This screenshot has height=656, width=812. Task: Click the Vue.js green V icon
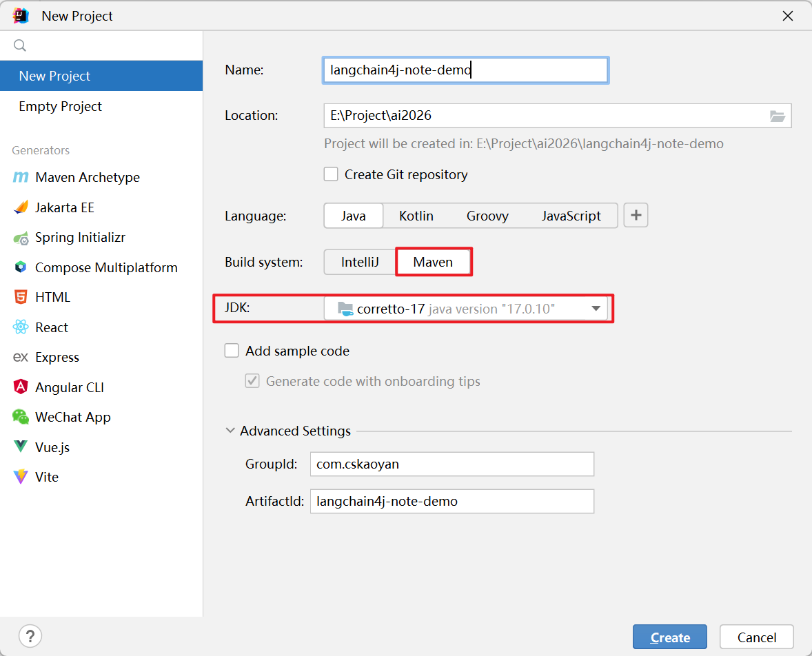(21, 447)
